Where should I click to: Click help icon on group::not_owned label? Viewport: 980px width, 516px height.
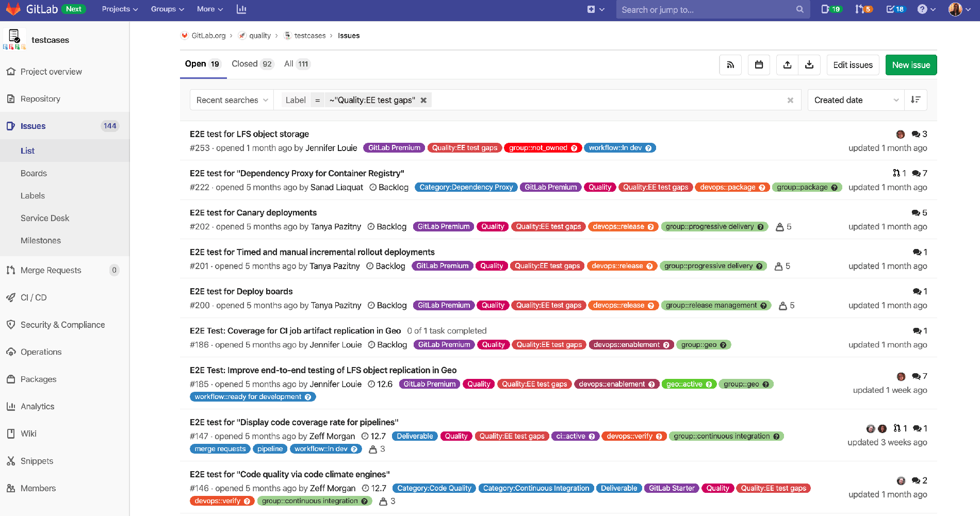click(x=574, y=148)
